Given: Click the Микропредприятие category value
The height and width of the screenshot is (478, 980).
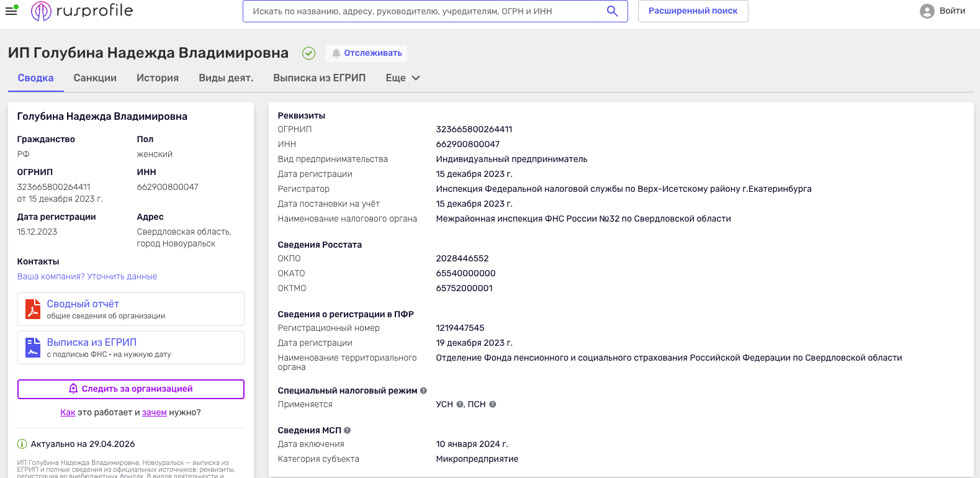Looking at the screenshot, I should (x=477, y=459).
